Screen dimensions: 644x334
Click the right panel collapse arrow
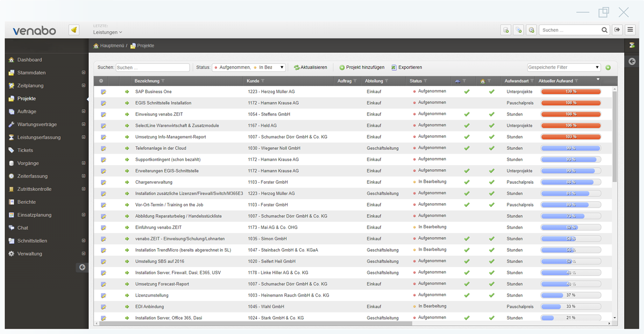tap(632, 61)
